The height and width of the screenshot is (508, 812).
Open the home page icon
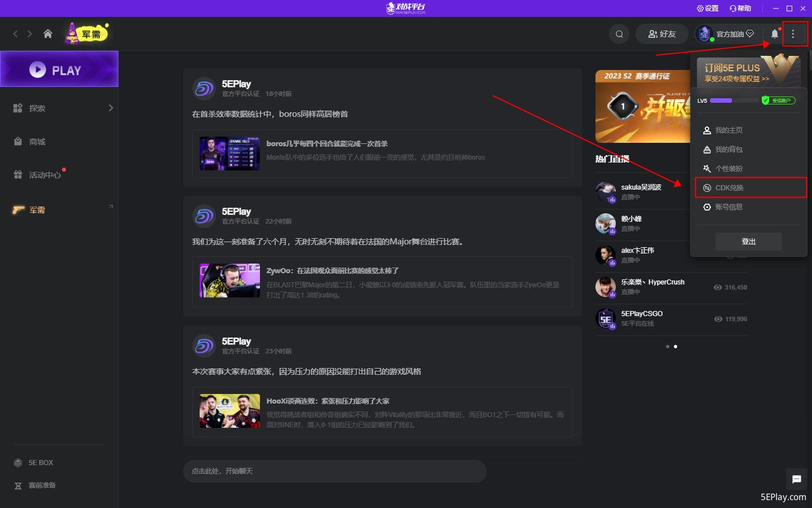[48, 34]
